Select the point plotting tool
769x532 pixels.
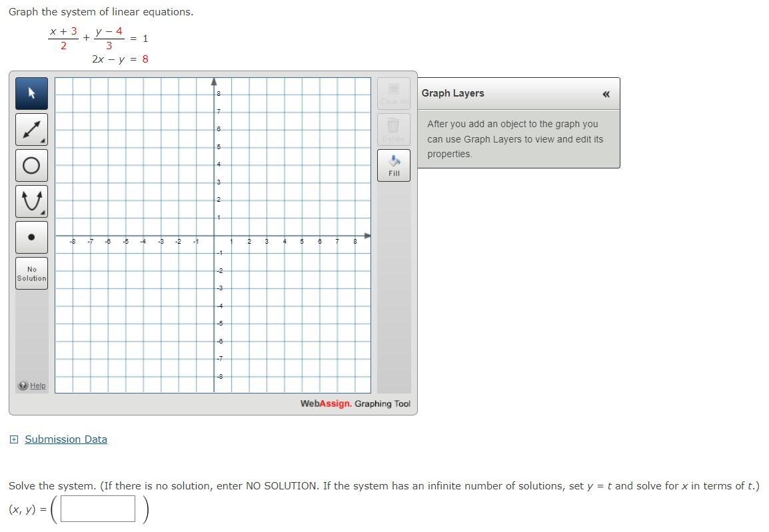tap(31, 236)
